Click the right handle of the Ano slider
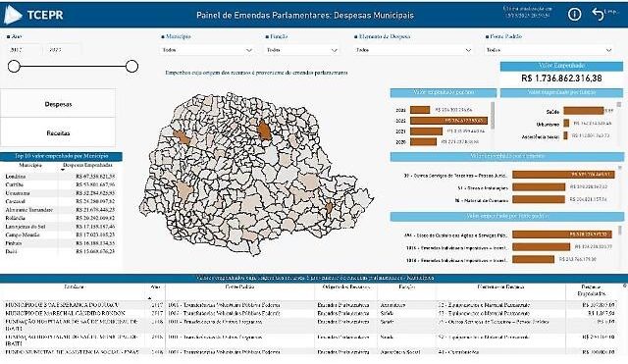628x364 pixels. tap(131, 66)
